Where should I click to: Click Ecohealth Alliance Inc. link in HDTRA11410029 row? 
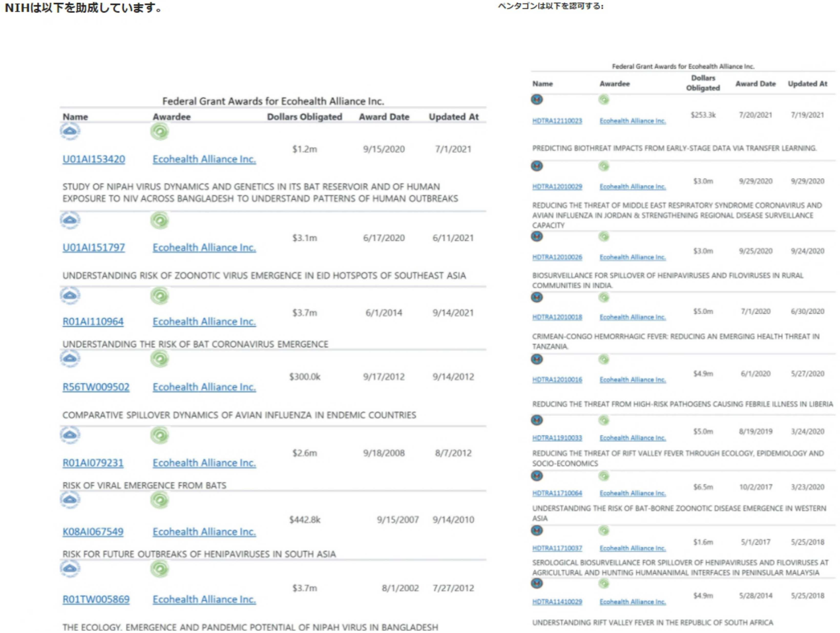633,602
